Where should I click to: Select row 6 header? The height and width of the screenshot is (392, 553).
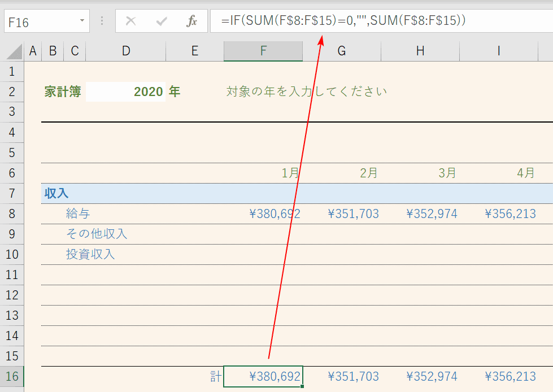[12, 173]
